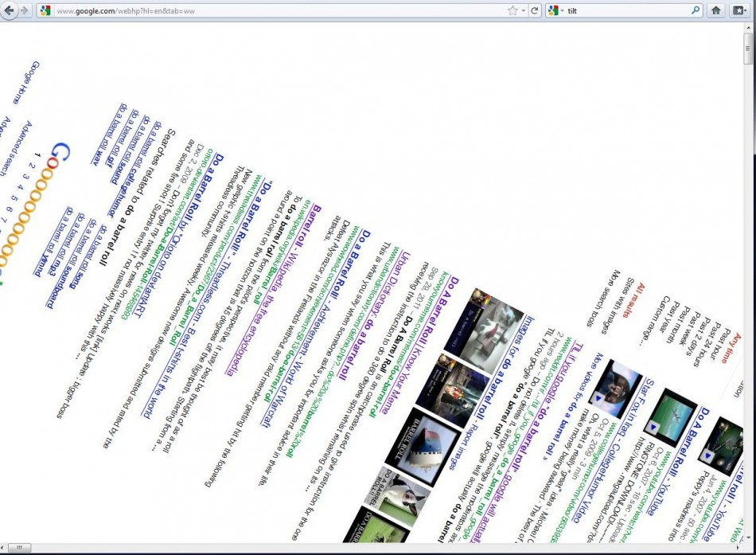The height and width of the screenshot is (555, 756).
Task: Click the Google Home link
Action: [26, 82]
